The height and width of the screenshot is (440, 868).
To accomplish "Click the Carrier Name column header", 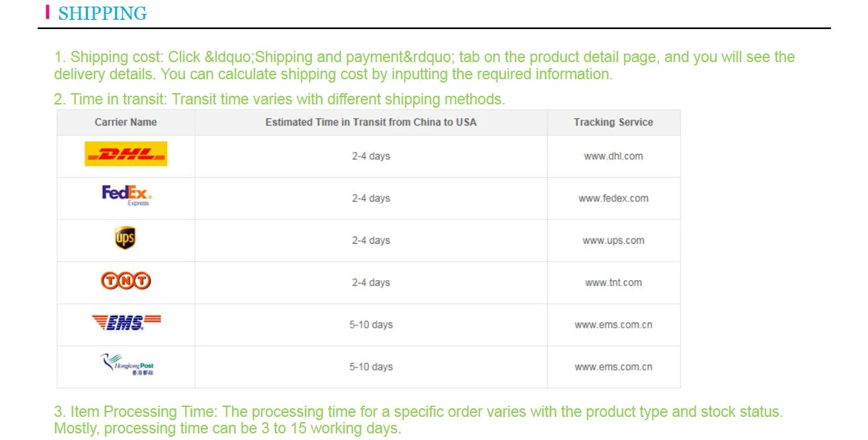I will click(126, 122).
